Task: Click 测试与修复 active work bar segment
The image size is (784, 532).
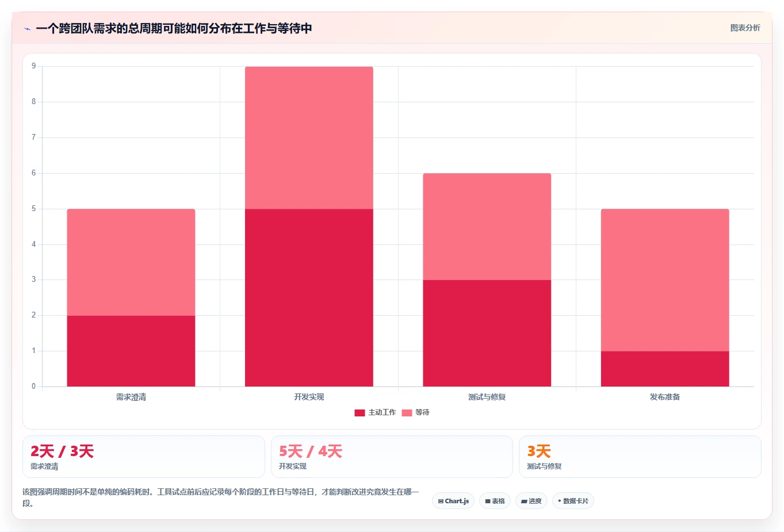Action: 487,333
